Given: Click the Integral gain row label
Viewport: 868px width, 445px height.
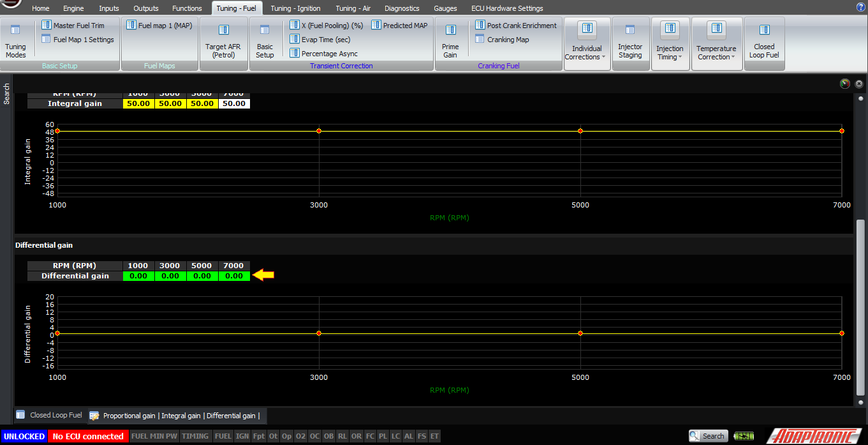Looking at the screenshot, I should coord(75,103).
